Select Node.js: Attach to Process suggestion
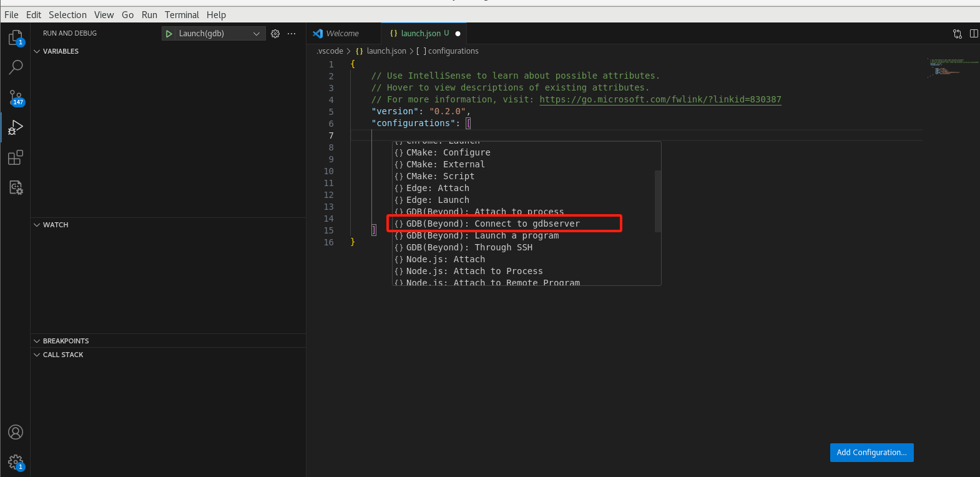980x477 pixels. [x=526, y=272]
